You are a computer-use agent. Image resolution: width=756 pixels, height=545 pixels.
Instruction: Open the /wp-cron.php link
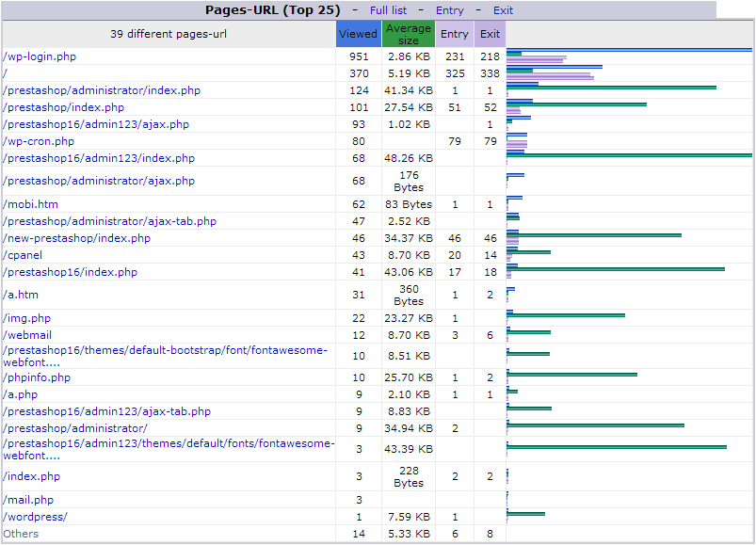39,141
